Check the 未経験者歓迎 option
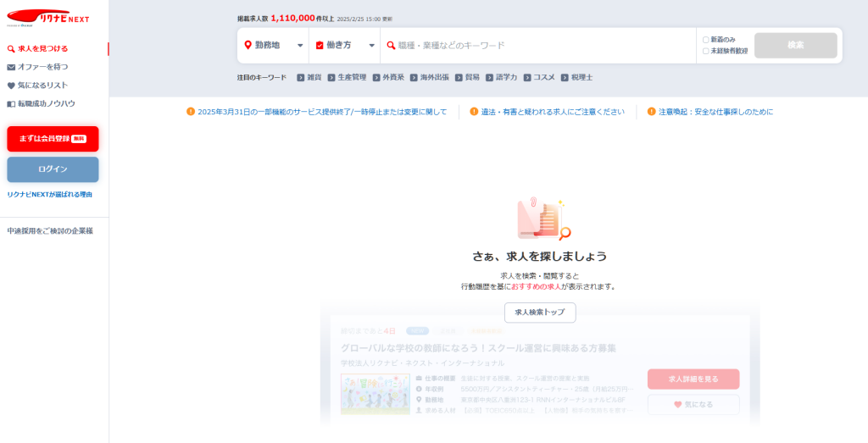Image resolution: width=868 pixels, height=443 pixels. click(x=705, y=51)
